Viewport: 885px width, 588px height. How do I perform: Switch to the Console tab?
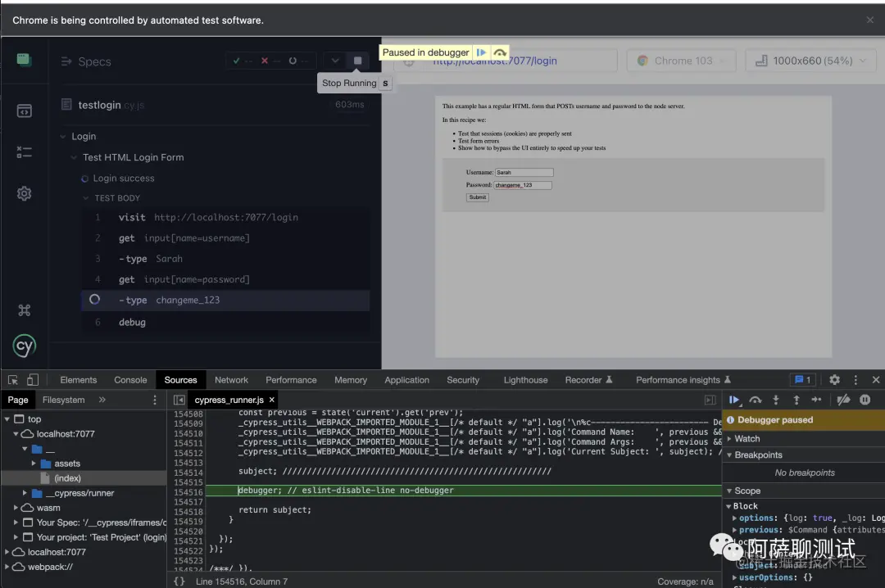[x=130, y=380]
